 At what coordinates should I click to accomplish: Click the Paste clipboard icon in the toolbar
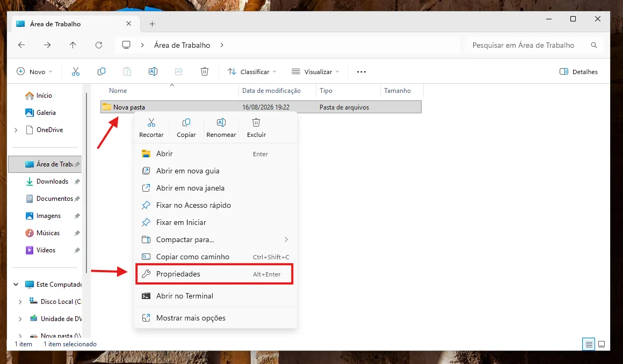point(127,71)
